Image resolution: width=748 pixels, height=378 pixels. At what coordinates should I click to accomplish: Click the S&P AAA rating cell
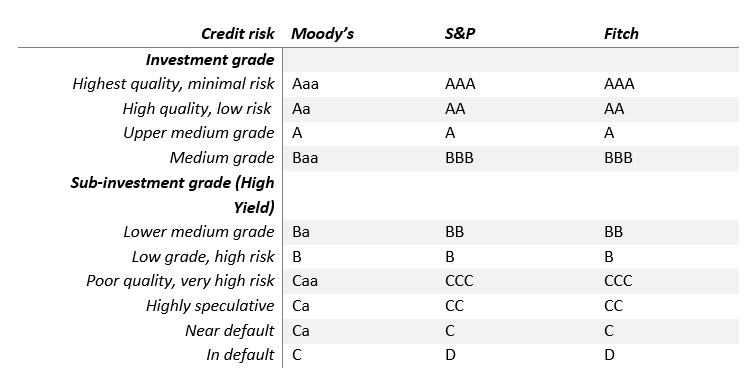460,84
